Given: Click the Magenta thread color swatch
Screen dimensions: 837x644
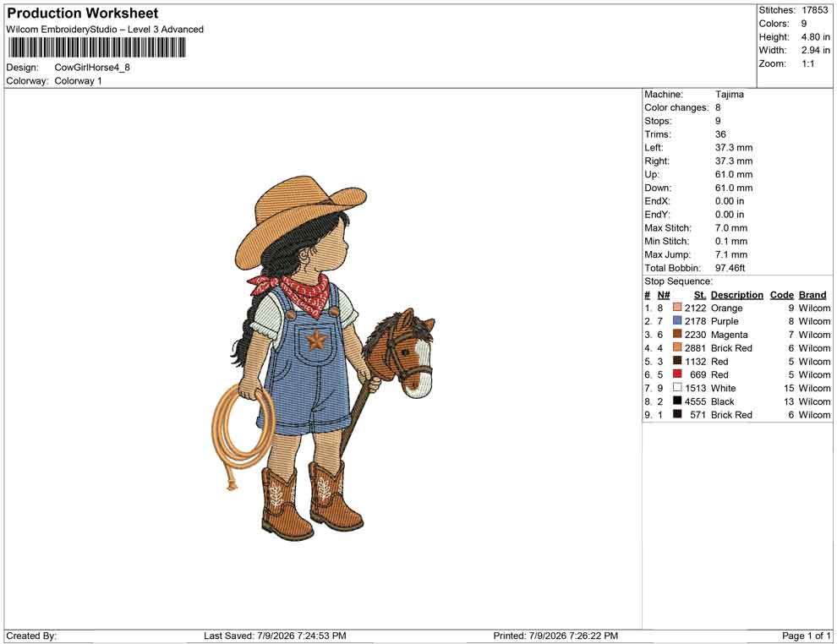Looking at the screenshot, I should point(677,334).
